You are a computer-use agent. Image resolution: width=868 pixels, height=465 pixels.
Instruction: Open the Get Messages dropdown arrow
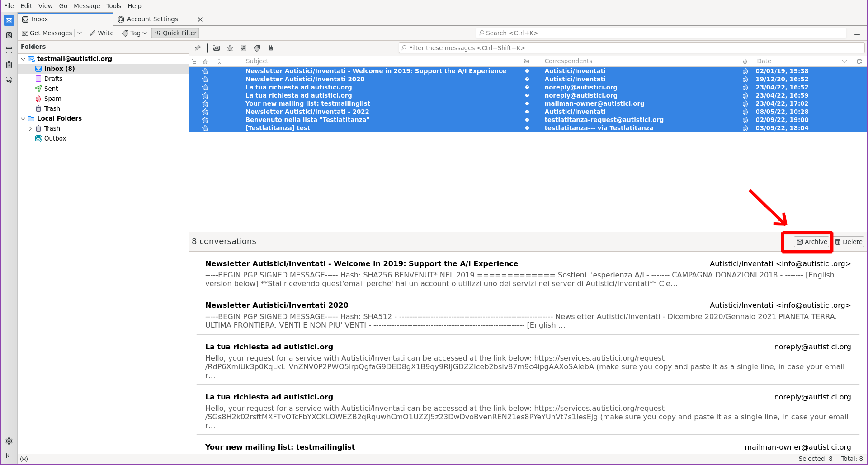80,33
